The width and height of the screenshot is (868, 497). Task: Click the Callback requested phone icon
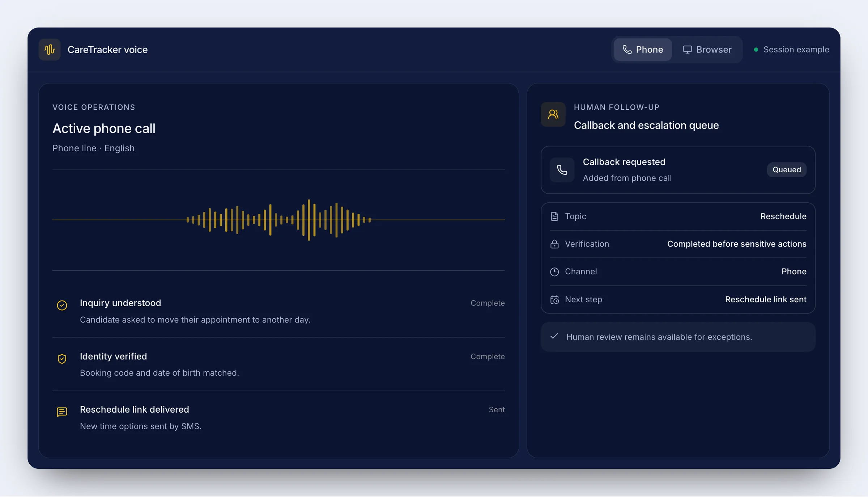(x=562, y=170)
